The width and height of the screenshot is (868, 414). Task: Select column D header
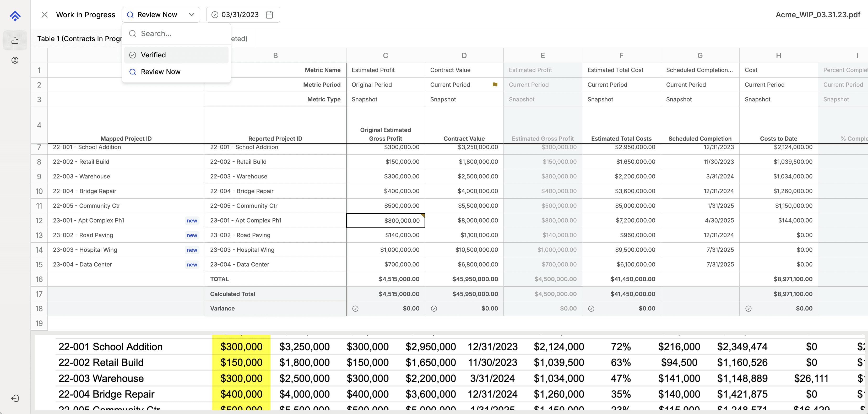tap(464, 55)
